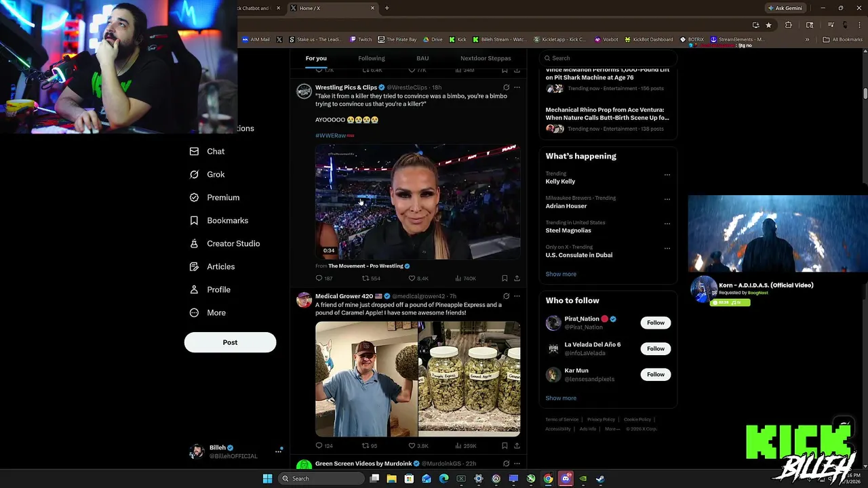The width and height of the screenshot is (868, 488).
Task: Open File Explorer from the taskbar
Action: (391, 479)
